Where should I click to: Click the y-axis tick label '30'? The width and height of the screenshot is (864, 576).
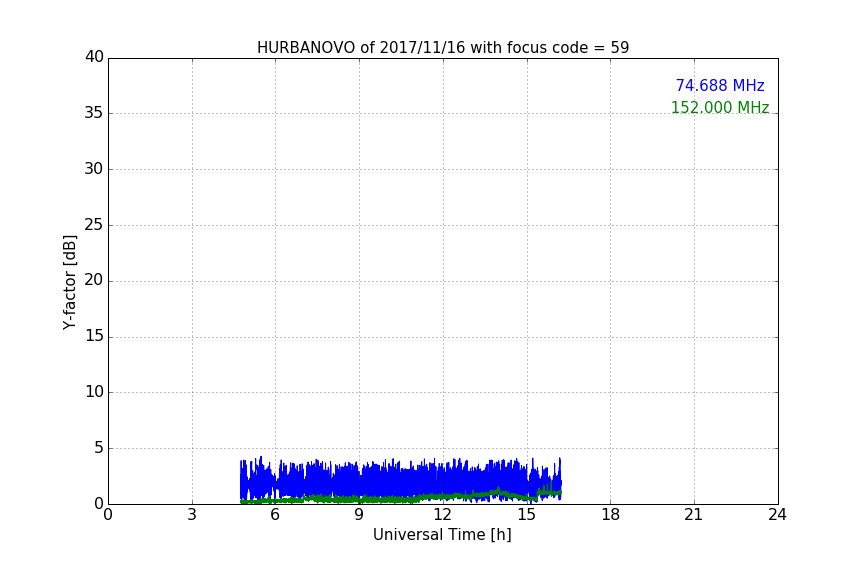tap(94, 169)
